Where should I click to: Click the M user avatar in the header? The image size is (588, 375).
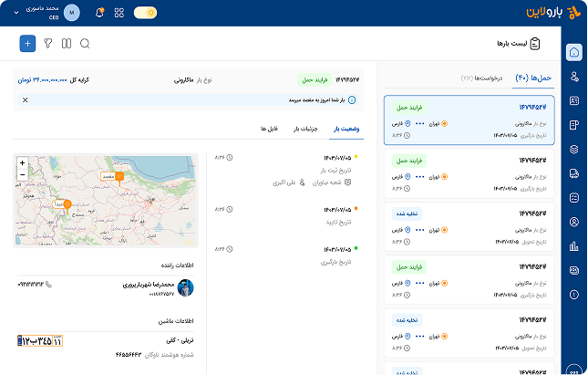coord(72,13)
